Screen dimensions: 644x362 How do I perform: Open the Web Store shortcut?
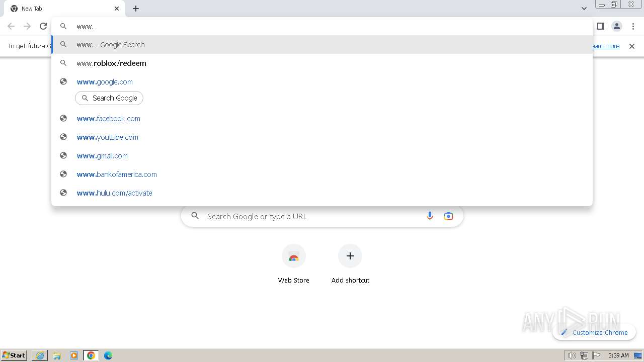pyautogui.click(x=294, y=264)
